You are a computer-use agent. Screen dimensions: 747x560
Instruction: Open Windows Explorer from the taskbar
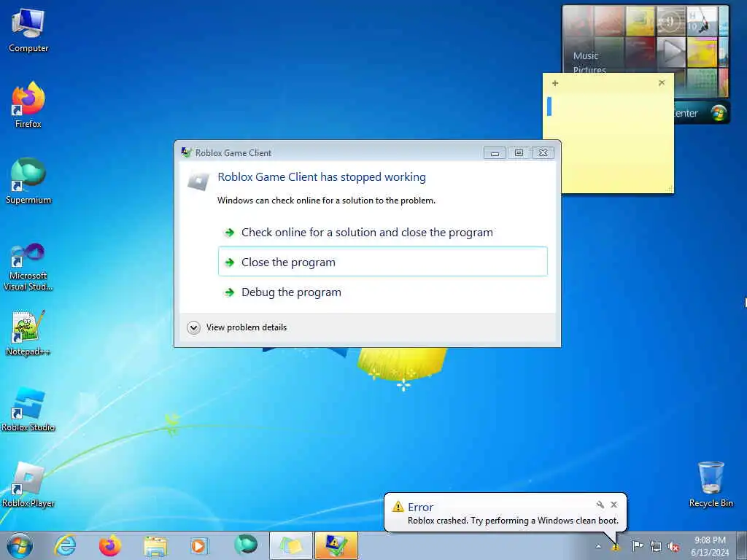pyautogui.click(x=155, y=545)
